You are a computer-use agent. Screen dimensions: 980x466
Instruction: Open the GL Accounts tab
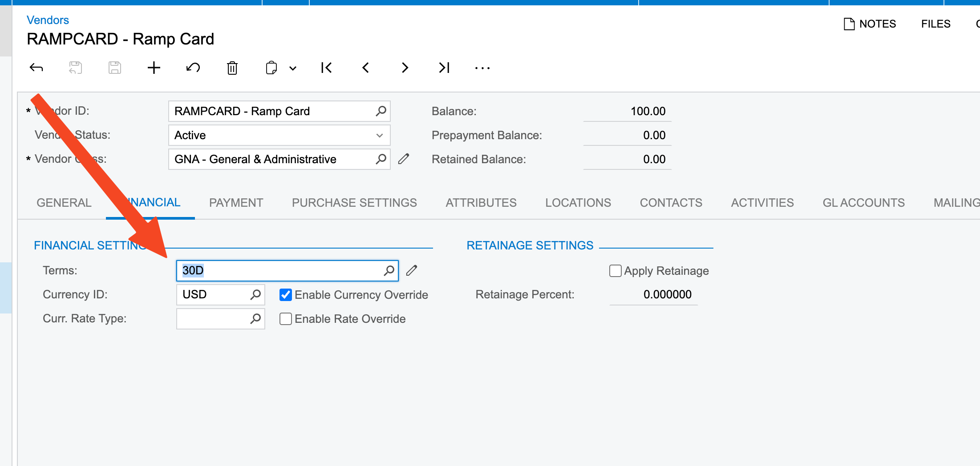863,203
